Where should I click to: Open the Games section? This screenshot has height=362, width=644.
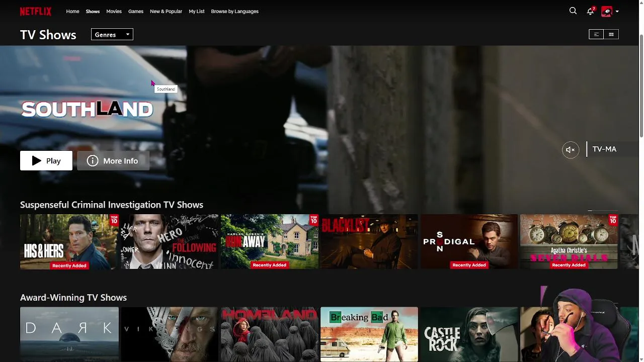[x=136, y=11]
